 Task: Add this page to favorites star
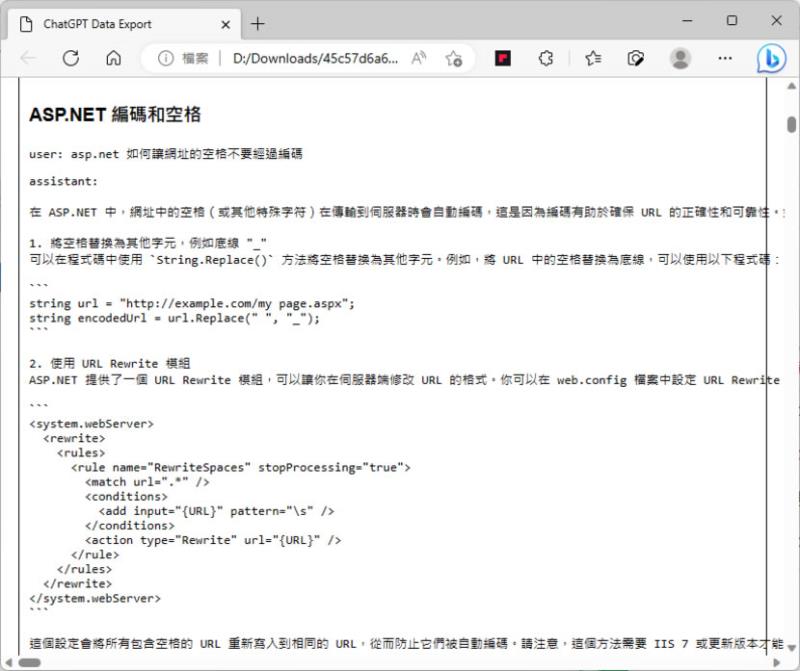pyautogui.click(x=453, y=59)
